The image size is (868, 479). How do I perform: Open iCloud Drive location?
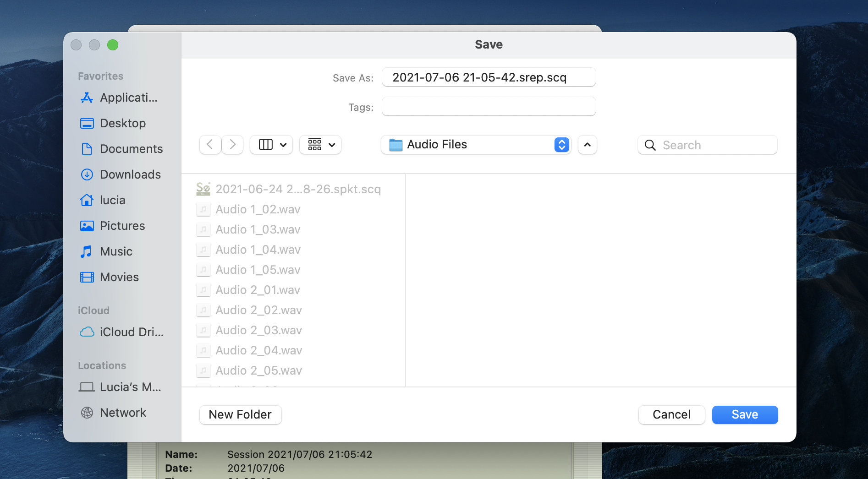[x=122, y=332]
